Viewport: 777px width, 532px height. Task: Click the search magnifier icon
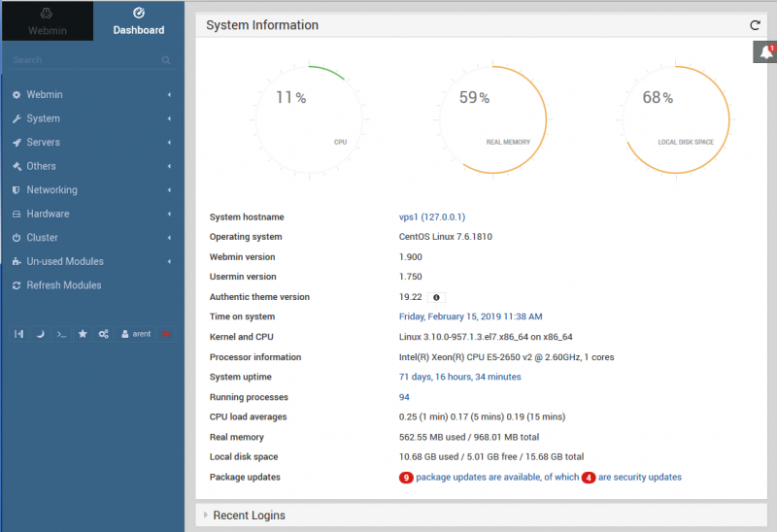tap(166, 60)
